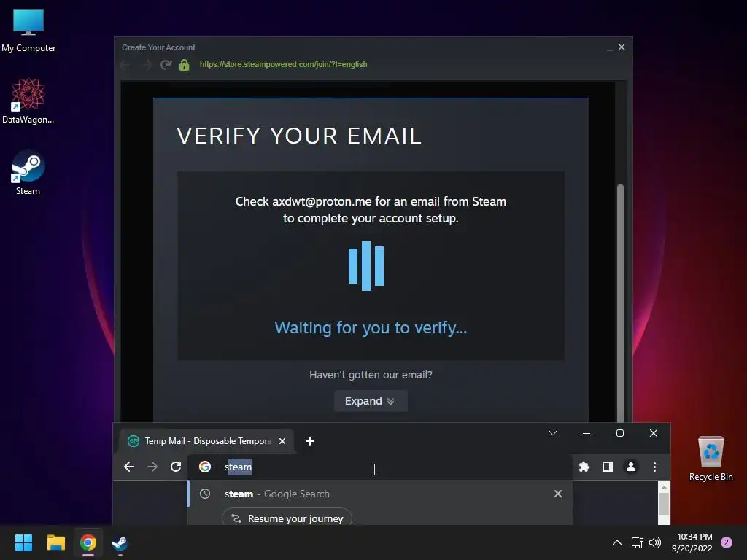Screen dimensions: 747x560
Task: Go forward in Chrome
Action: pos(152,467)
